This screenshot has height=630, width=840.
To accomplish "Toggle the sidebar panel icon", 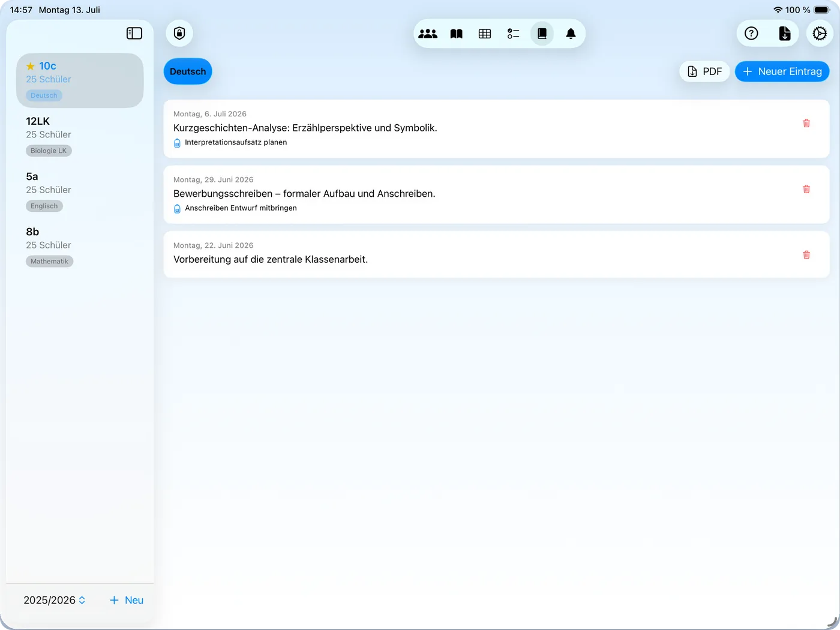I will point(134,34).
